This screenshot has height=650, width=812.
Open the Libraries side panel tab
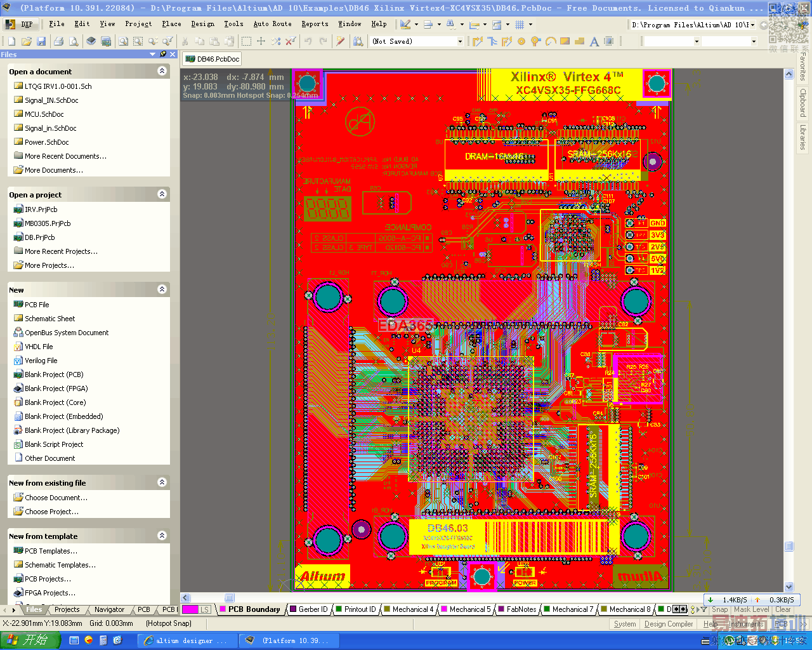pos(803,137)
